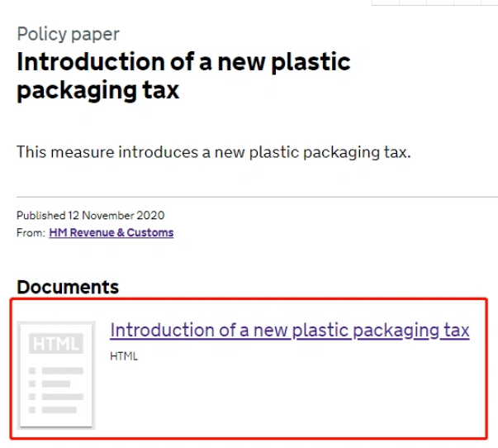Viewport: 498px width, 448px height.
Task: Click the 'Policy paper' label
Action: click(68, 35)
